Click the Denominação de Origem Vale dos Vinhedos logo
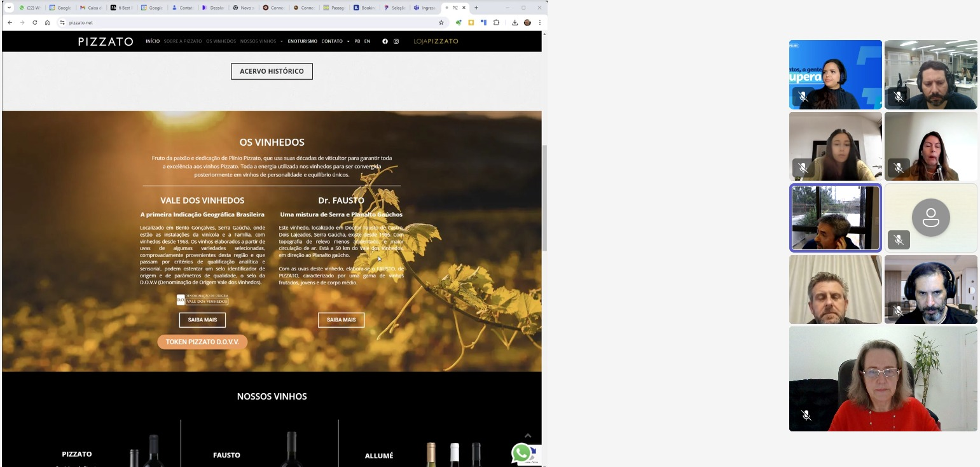 (x=202, y=300)
